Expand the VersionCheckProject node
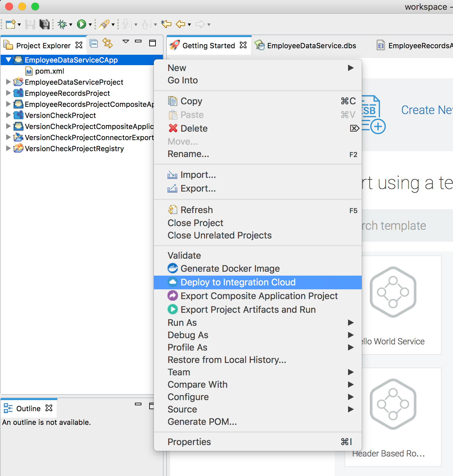The height and width of the screenshot is (476, 453). click(x=8, y=115)
